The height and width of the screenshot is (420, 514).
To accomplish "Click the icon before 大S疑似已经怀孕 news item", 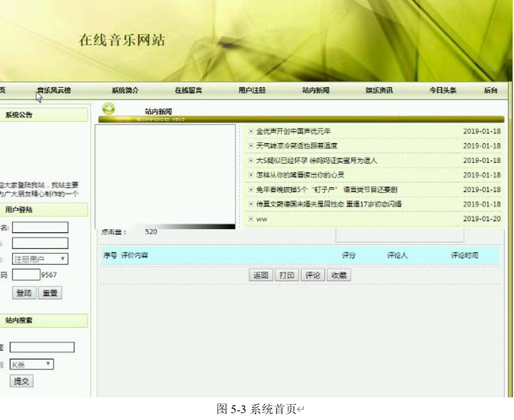I will coord(251,161).
